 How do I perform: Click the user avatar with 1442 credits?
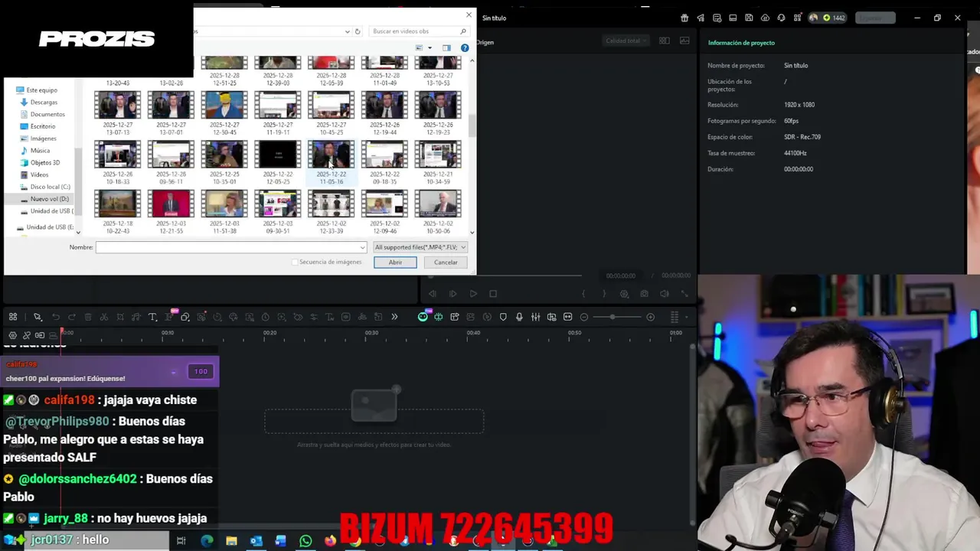pyautogui.click(x=814, y=18)
